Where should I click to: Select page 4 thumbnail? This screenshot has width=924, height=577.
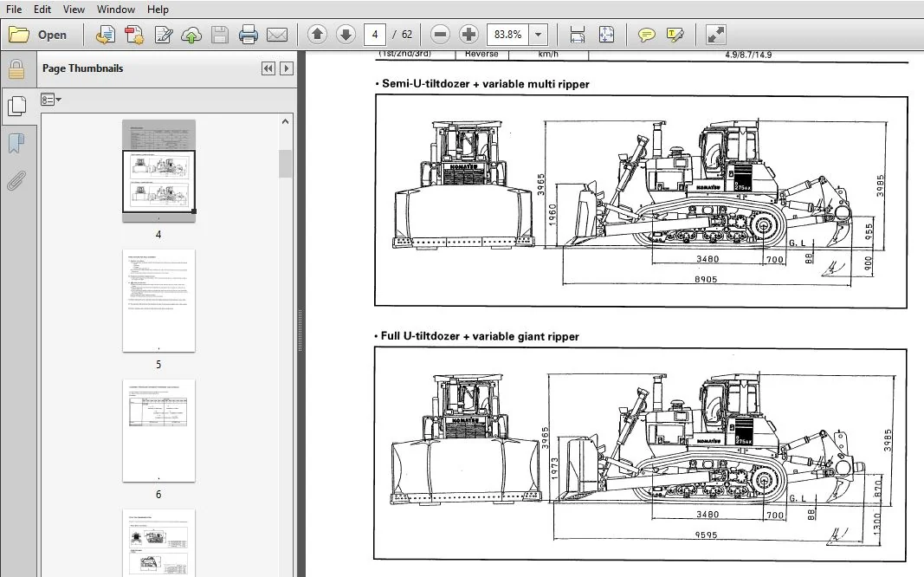(158, 171)
